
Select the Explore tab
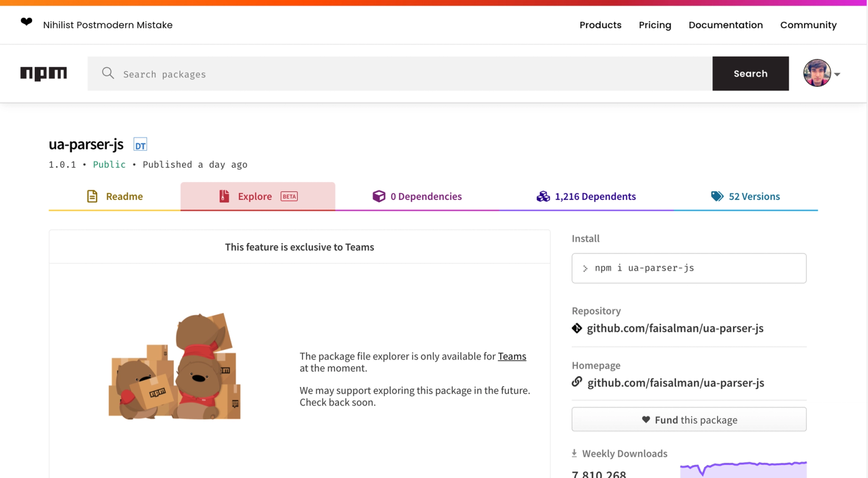[258, 196]
